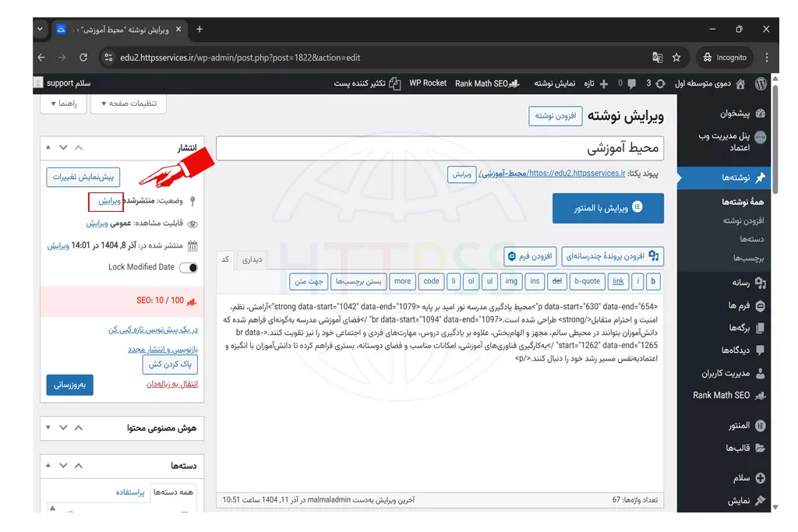The width and height of the screenshot is (798, 532).
Task: Toggle the Lock Modified Date switch
Action: pos(188,267)
